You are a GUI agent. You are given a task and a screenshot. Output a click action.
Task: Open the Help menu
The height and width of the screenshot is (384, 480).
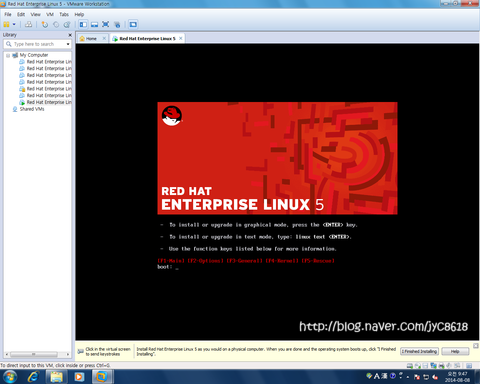(x=79, y=14)
